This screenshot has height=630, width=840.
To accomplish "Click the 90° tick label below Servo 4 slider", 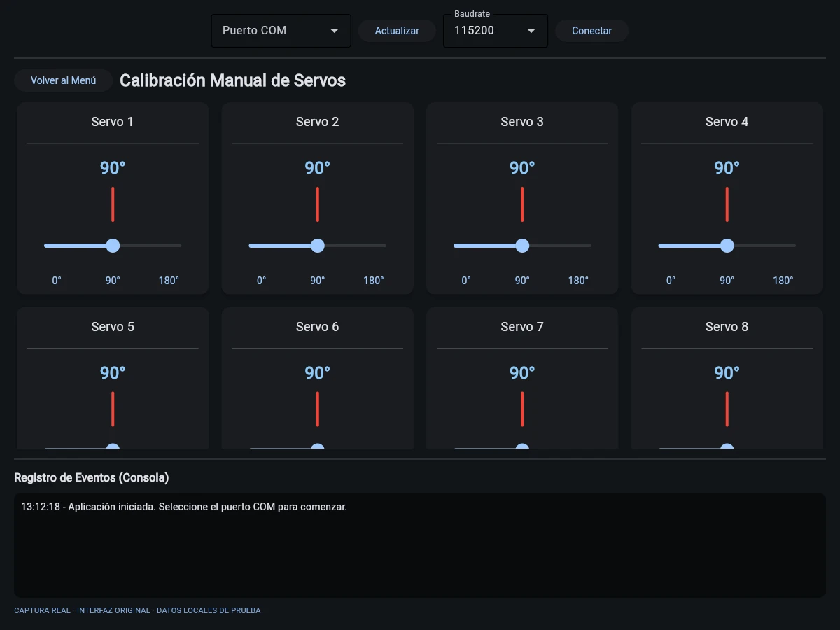I will tap(727, 281).
